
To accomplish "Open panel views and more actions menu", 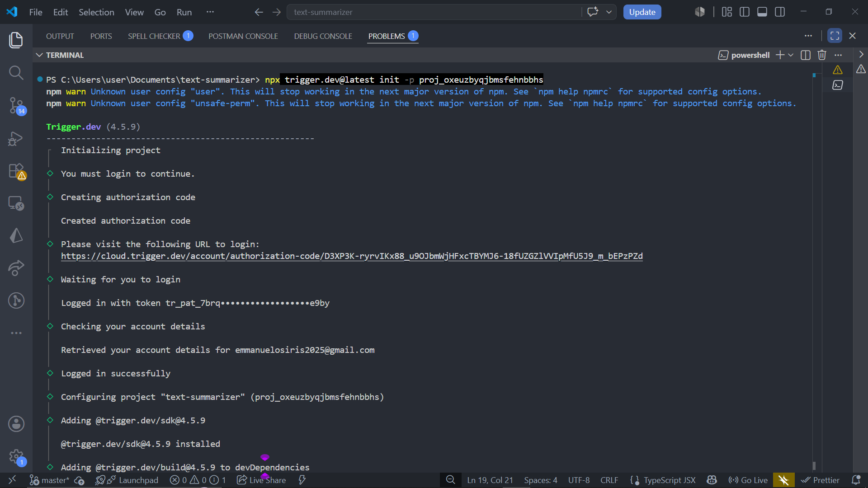I will 808,36.
